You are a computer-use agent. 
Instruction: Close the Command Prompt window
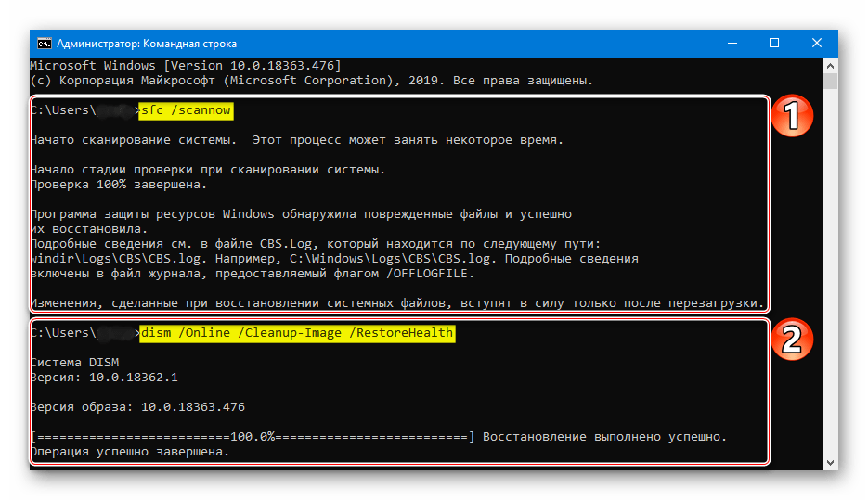coord(817,44)
